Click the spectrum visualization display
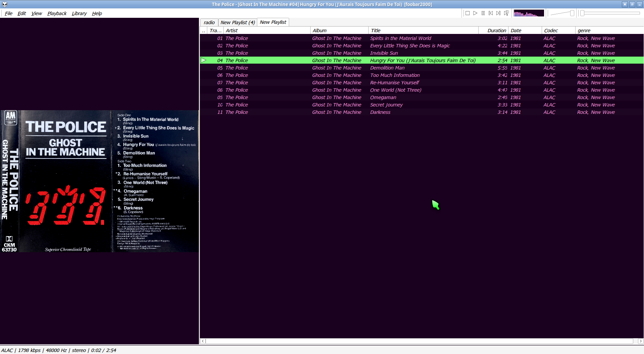 coord(529,13)
